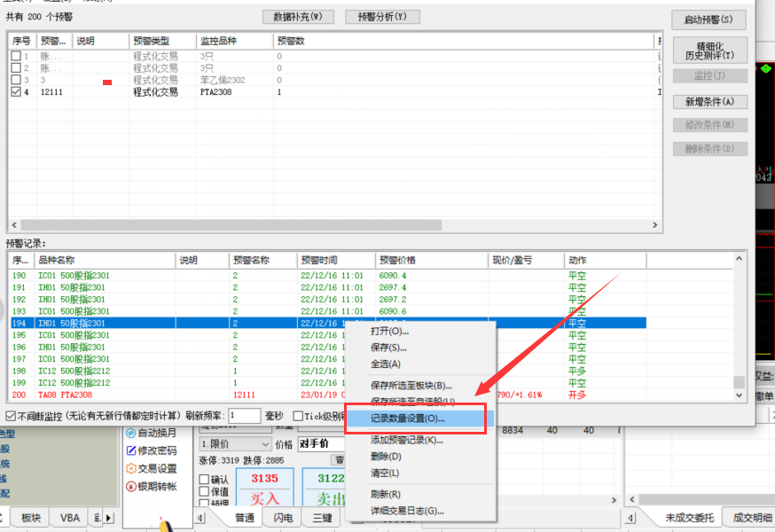Screen dimensions: 775x532
Task: Click the 数据补充(W) button
Action: click(298, 17)
